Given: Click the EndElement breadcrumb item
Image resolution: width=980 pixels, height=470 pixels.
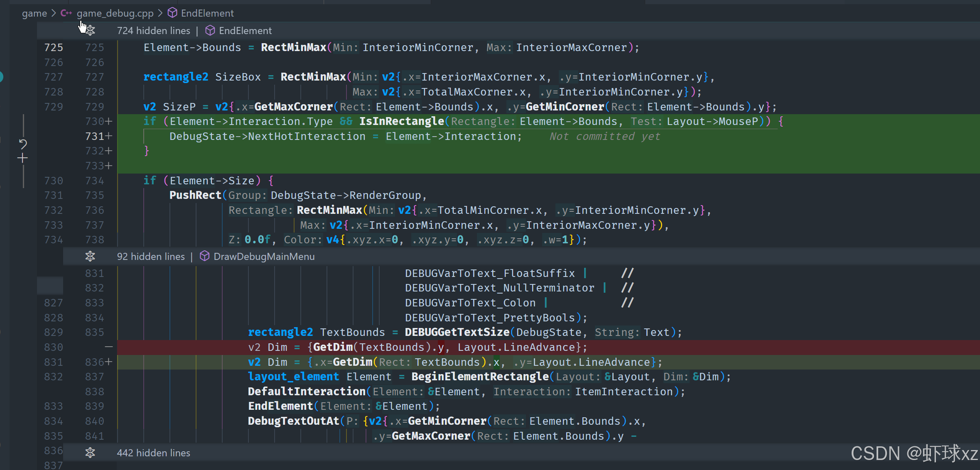Looking at the screenshot, I should (207, 13).
